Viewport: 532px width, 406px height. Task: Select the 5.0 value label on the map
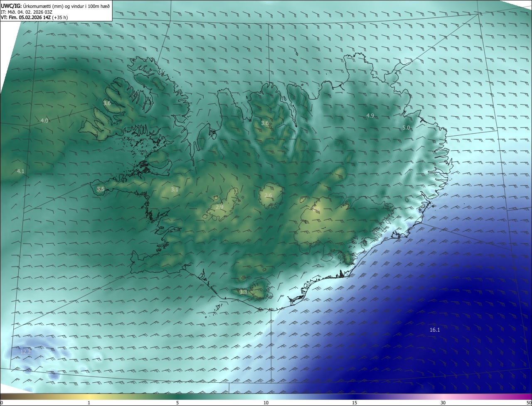click(x=406, y=127)
